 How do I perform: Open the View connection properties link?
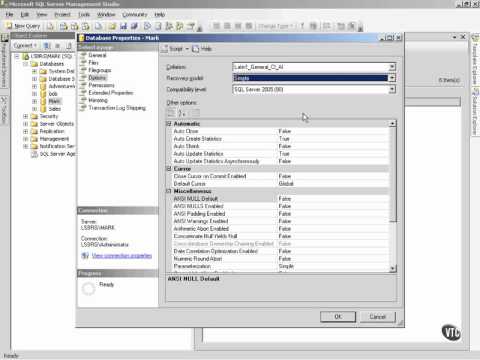(x=122, y=256)
